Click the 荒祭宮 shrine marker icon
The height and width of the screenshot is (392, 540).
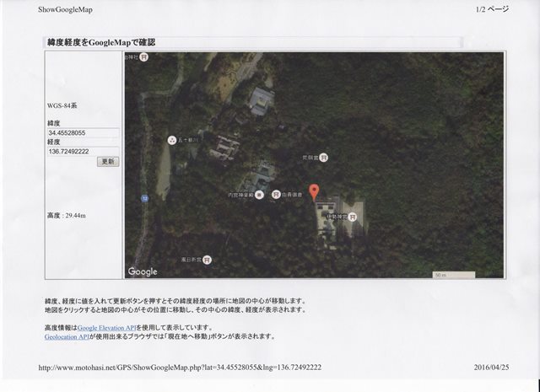click(323, 158)
